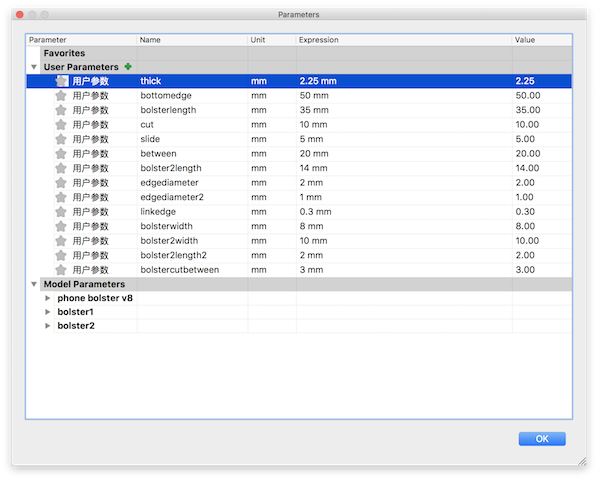Select the bolstercutbetween name cell

tap(192, 270)
